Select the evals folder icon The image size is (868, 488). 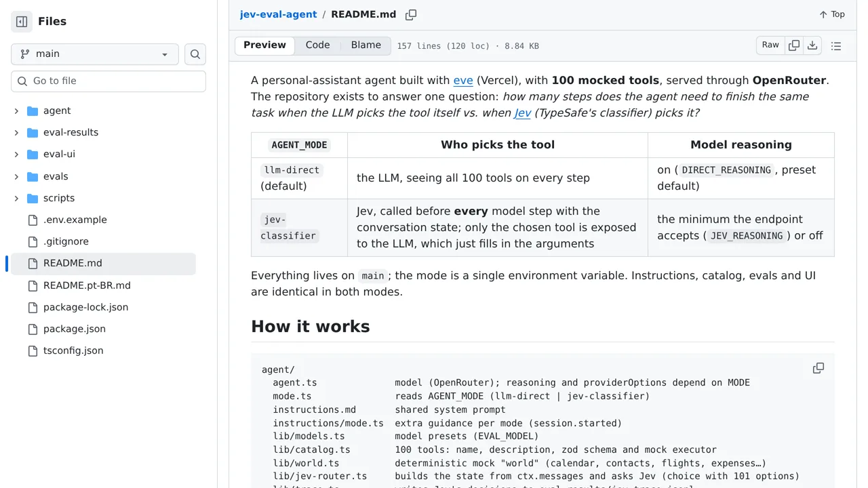pyautogui.click(x=33, y=176)
